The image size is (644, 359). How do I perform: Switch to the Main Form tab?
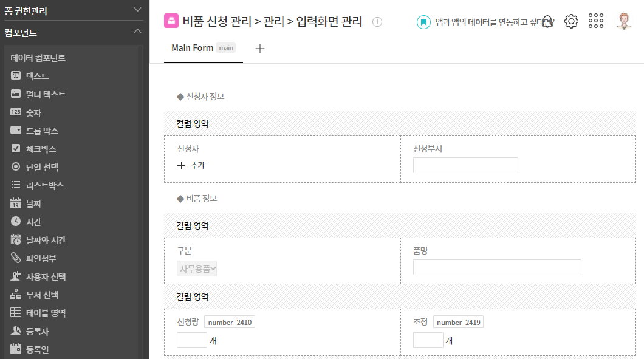coord(203,48)
